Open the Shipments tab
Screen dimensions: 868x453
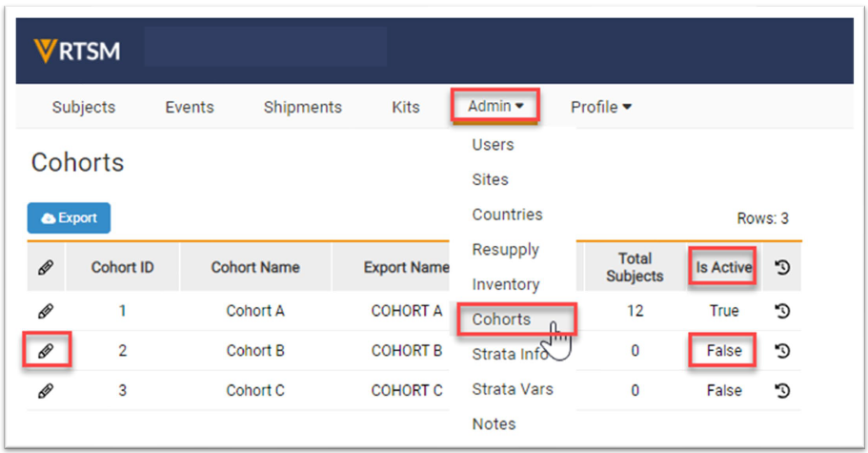coord(302,107)
